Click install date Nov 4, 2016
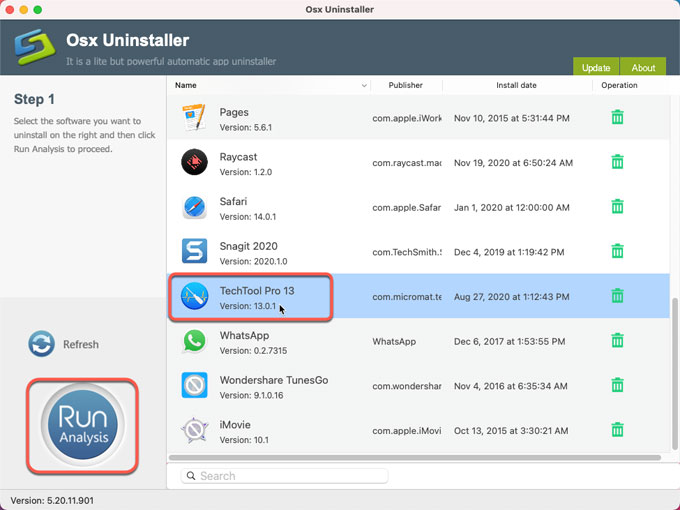Viewport: 680px width, 510px height. pyautogui.click(x=510, y=386)
